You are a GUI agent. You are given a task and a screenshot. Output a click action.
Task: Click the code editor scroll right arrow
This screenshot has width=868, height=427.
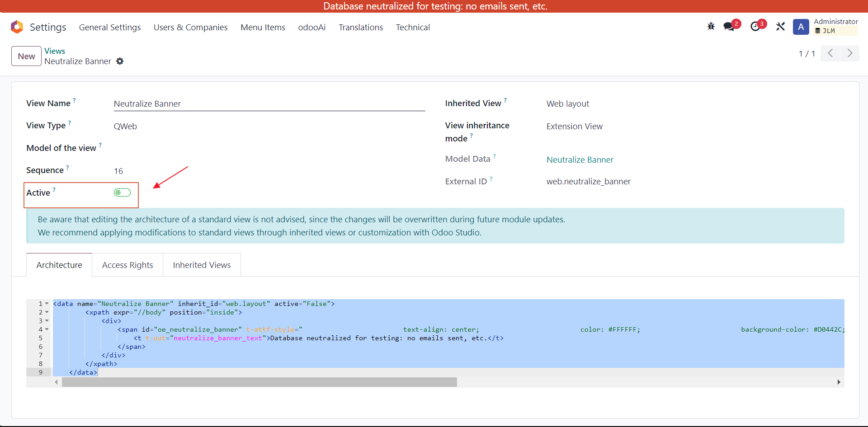point(839,382)
